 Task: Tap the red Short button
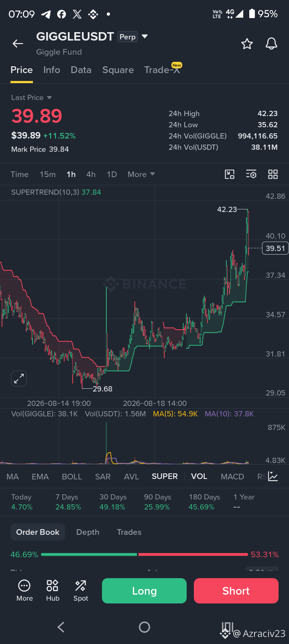coord(236,591)
